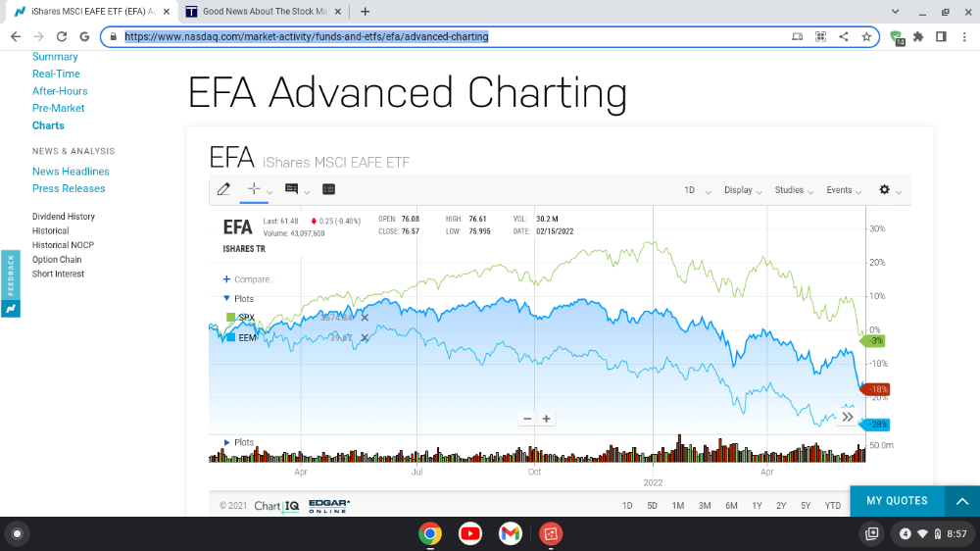Click the address bar URL
Screen dimensions: 980x551
point(306,36)
